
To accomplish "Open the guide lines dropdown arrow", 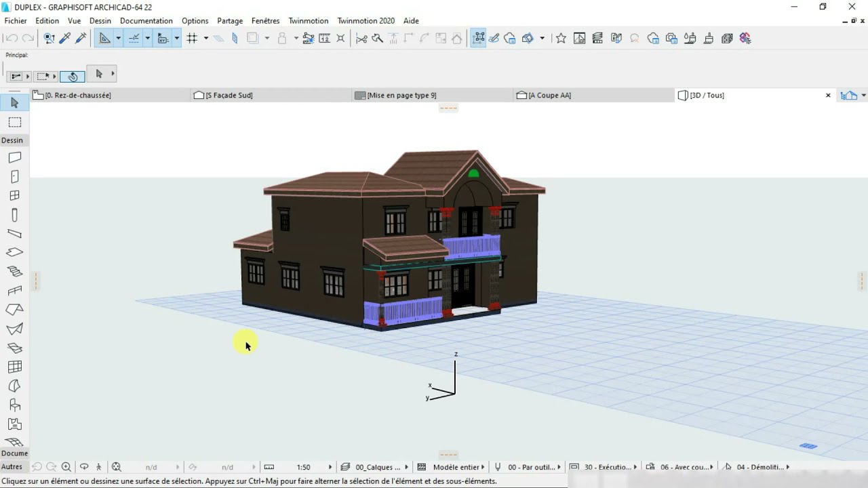I will coord(118,39).
